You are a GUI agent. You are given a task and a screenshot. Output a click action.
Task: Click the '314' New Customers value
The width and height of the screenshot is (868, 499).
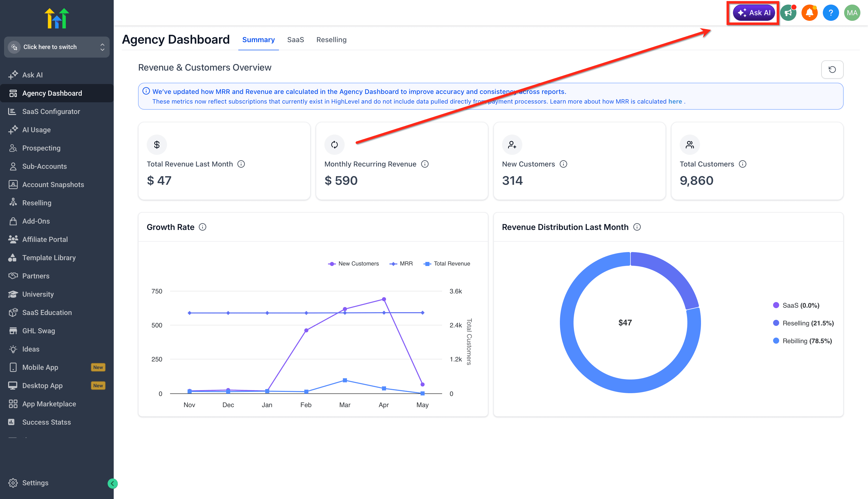pyautogui.click(x=512, y=181)
